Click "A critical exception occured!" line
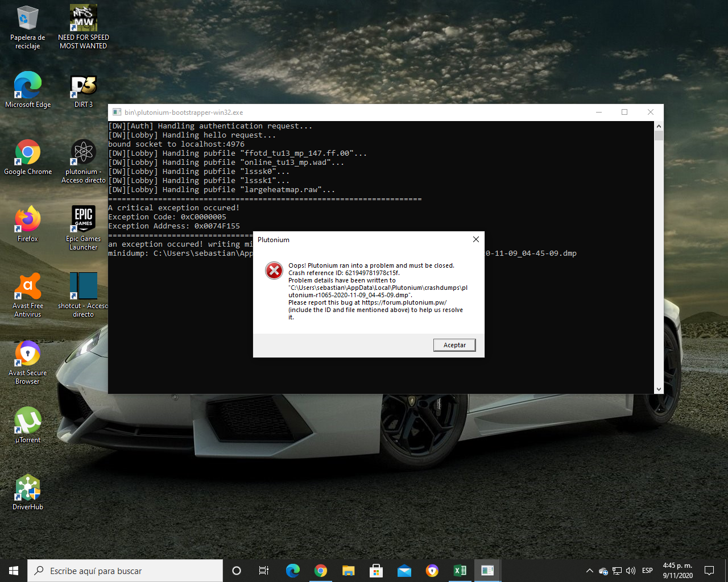728x582 pixels. point(174,208)
